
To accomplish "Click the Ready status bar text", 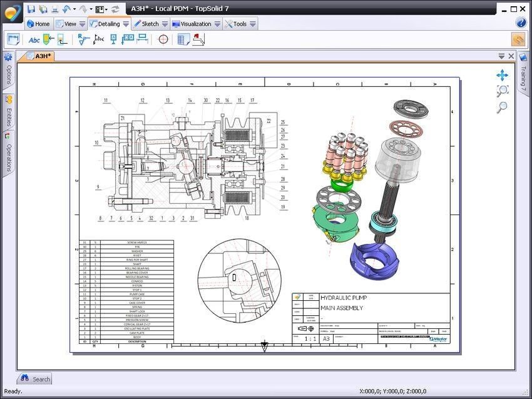I will point(13,391).
